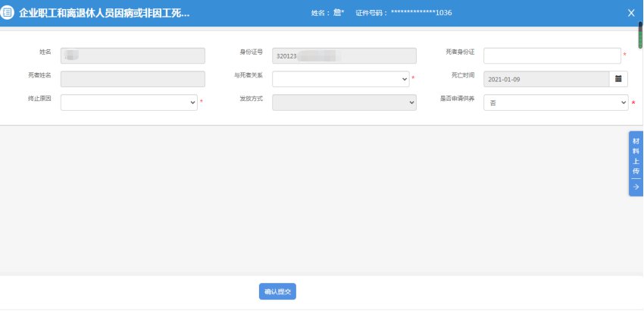Click the 死亡时间 date field

tap(546, 79)
